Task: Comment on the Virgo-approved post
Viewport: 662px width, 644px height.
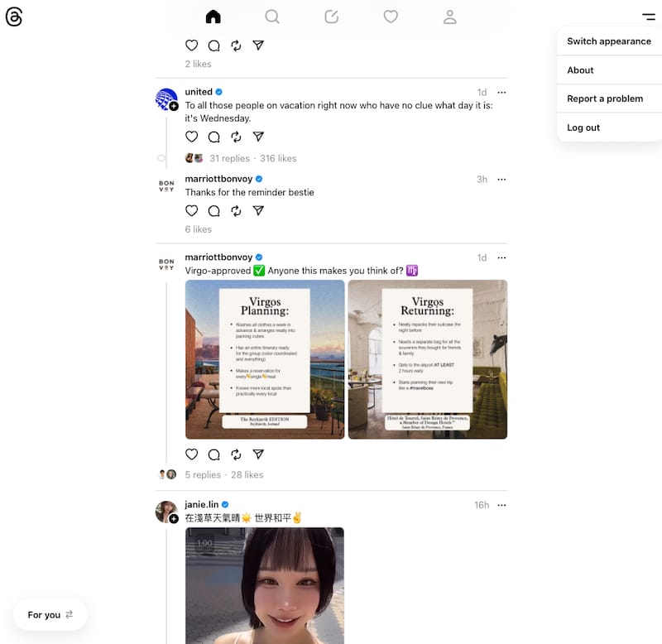Action: pos(214,454)
